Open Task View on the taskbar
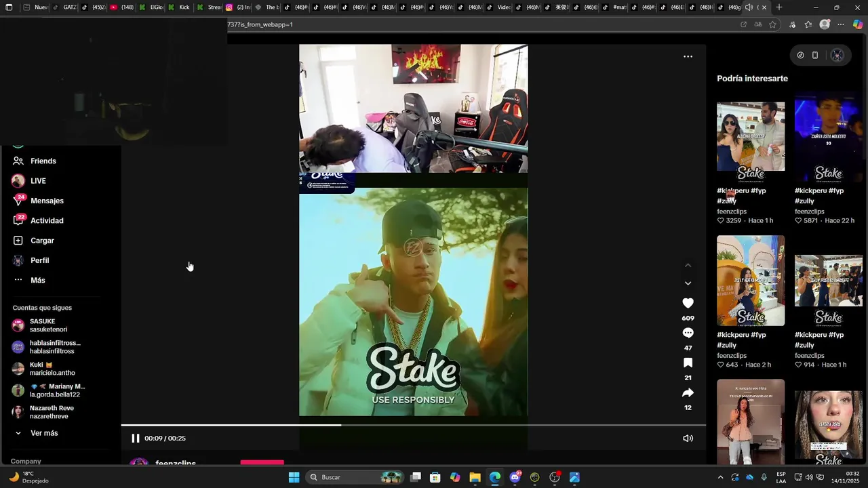The height and width of the screenshot is (488, 868). [x=416, y=477]
